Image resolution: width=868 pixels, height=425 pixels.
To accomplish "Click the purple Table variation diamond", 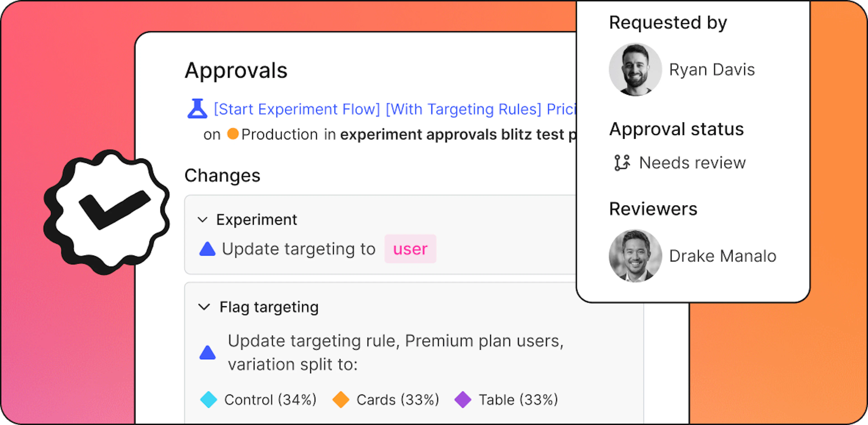I will pyautogui.click(x=463, y=400).
